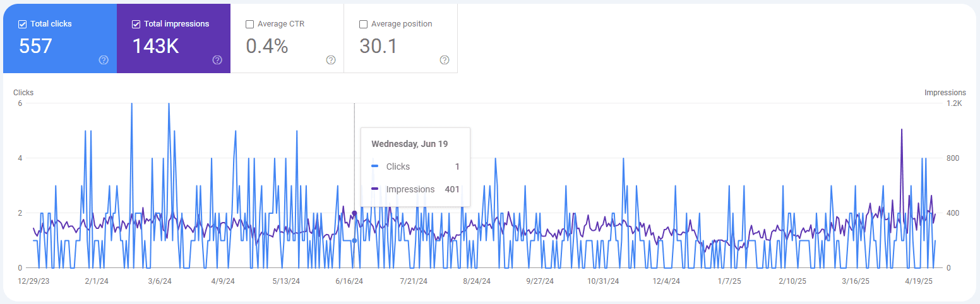
Task: Click the 1.2K impressions axis value
Action: coord(954,103)
